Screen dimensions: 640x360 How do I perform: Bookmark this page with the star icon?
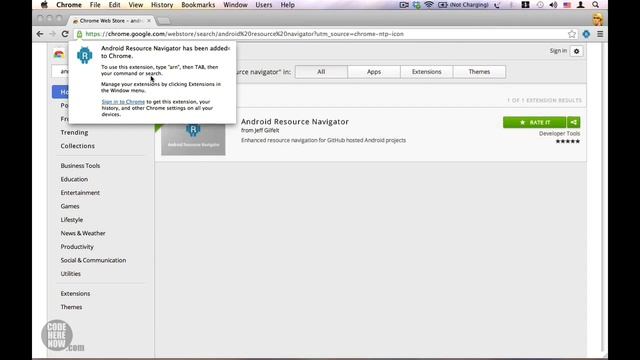[572, 34]
